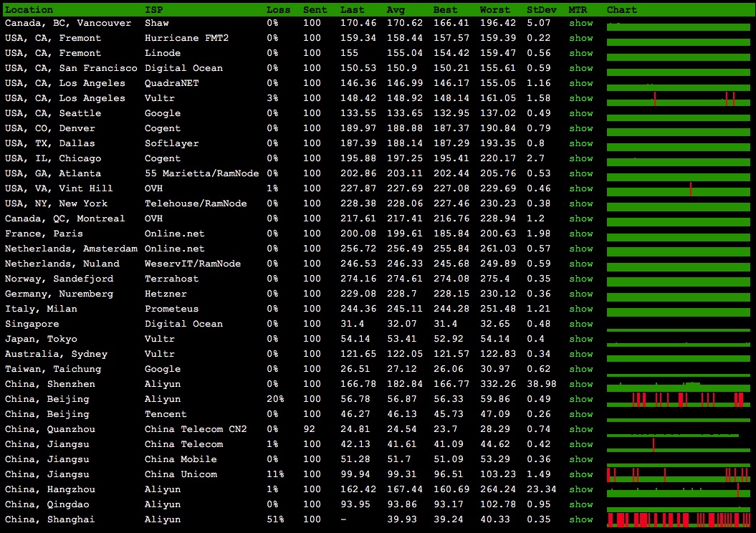The image size is (756, 533).
Task: Select the '11%' loss value for China Unicom
Action: coord(275,474)
